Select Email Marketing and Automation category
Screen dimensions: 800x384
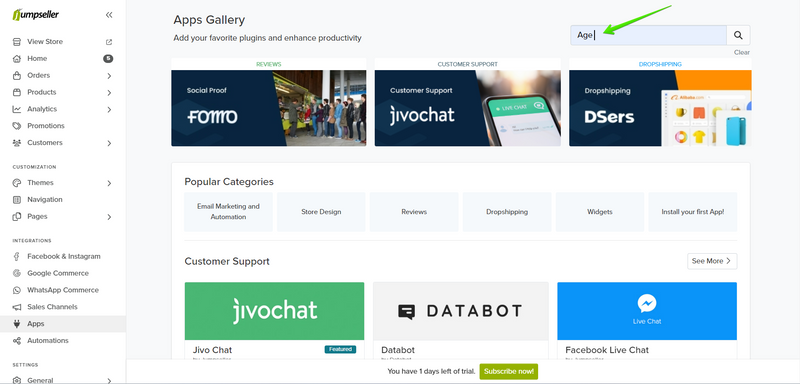click(229, 212)
